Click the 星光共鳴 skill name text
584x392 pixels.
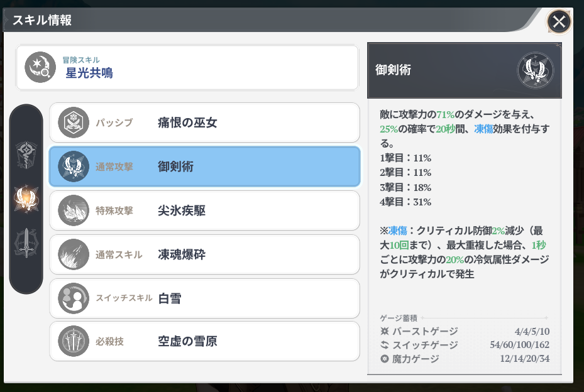click(x=89, y=73)
